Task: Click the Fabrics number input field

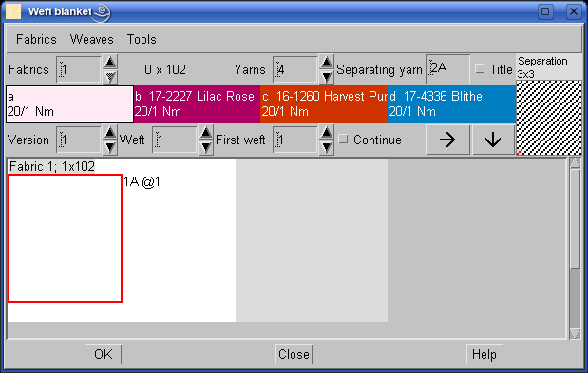Action: 79,69
